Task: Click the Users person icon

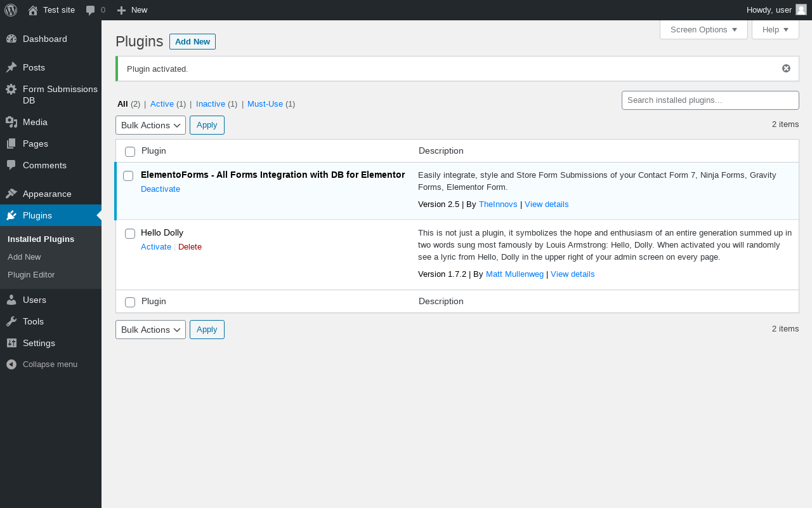Action: (x=11, y=300)
